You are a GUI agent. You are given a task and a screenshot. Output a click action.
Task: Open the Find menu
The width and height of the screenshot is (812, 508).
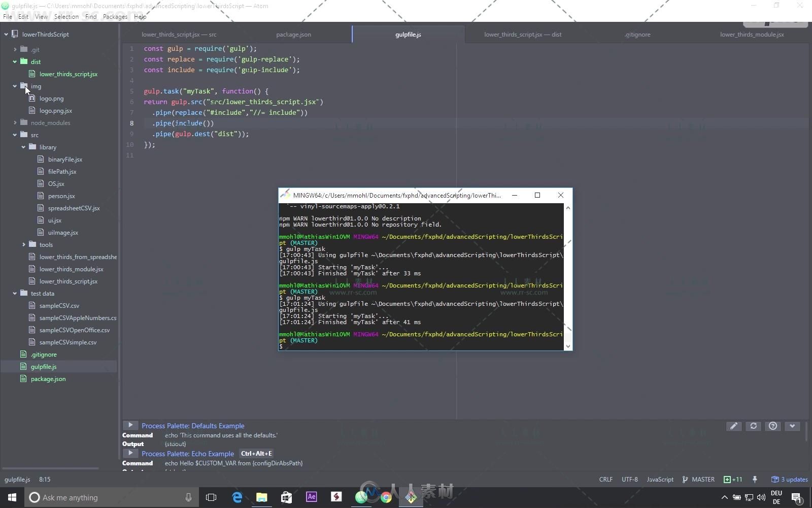tap(91, 17)
